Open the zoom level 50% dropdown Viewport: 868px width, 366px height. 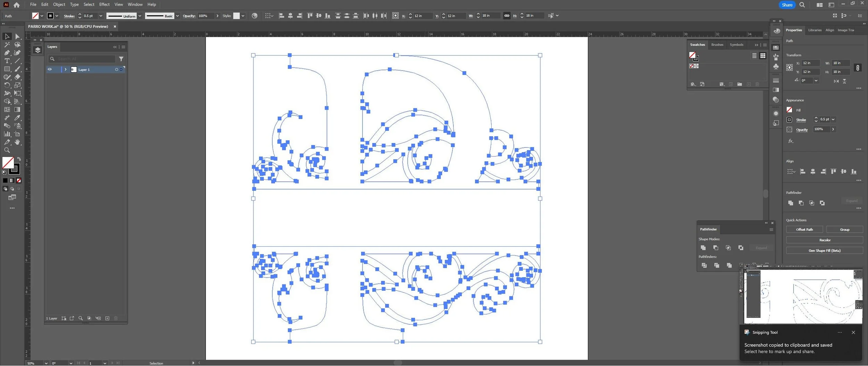[x=46, y=363]
